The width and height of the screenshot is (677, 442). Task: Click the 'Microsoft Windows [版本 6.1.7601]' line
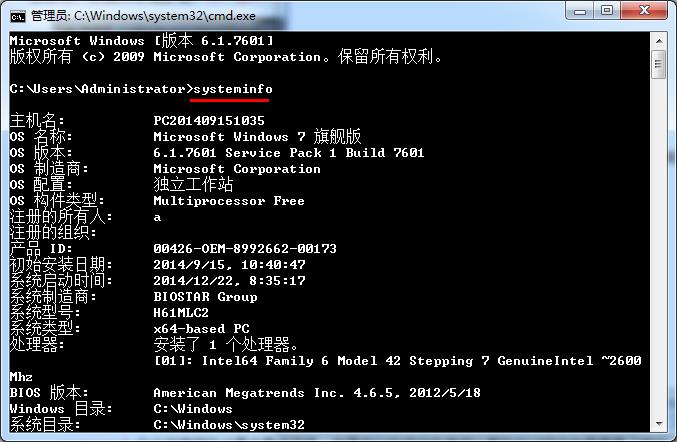142,41
